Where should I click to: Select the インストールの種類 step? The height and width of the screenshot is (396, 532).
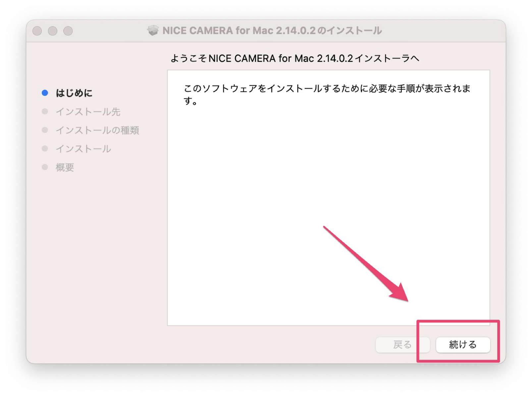97,130
